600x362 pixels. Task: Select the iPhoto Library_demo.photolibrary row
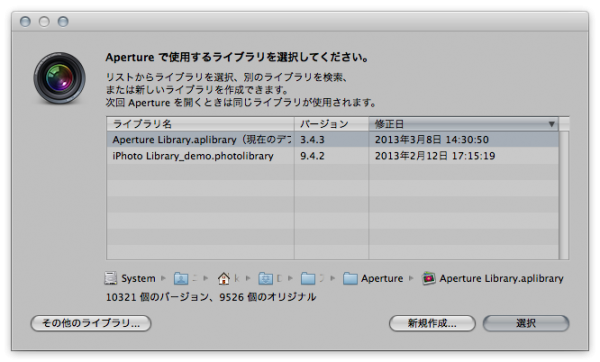pyautogui.click(x=333, y=156)
